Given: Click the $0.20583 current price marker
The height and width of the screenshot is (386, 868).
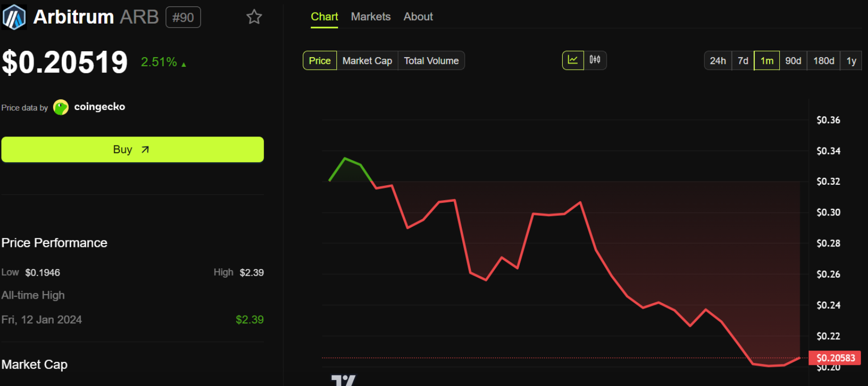Looking at the screenshot, I should pos(835,358).
